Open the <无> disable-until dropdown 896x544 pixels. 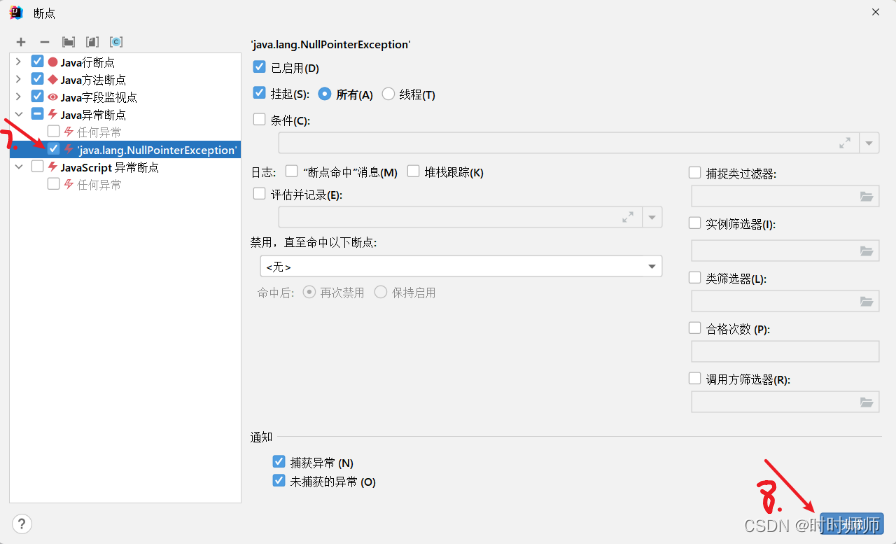tap(461, 266)
